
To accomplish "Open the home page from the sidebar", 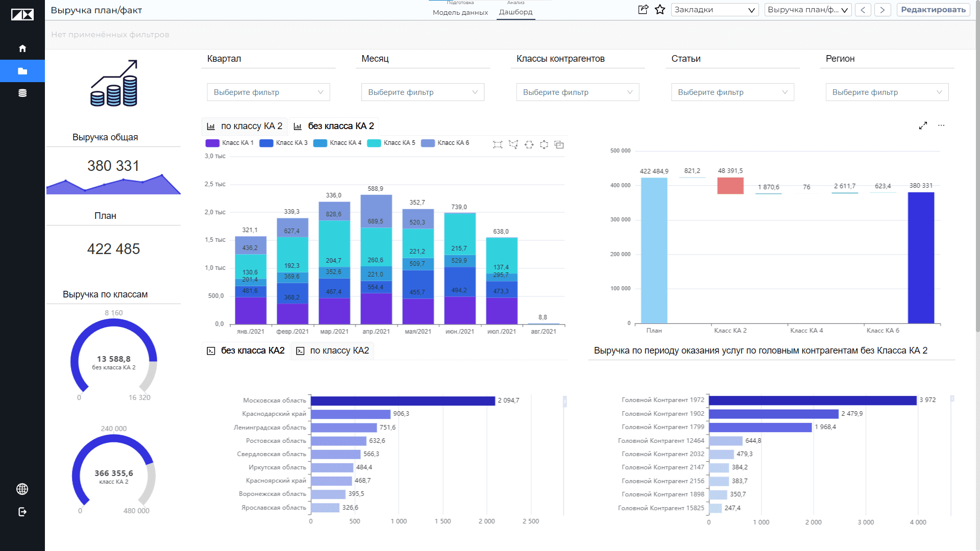I will point(22,48).
